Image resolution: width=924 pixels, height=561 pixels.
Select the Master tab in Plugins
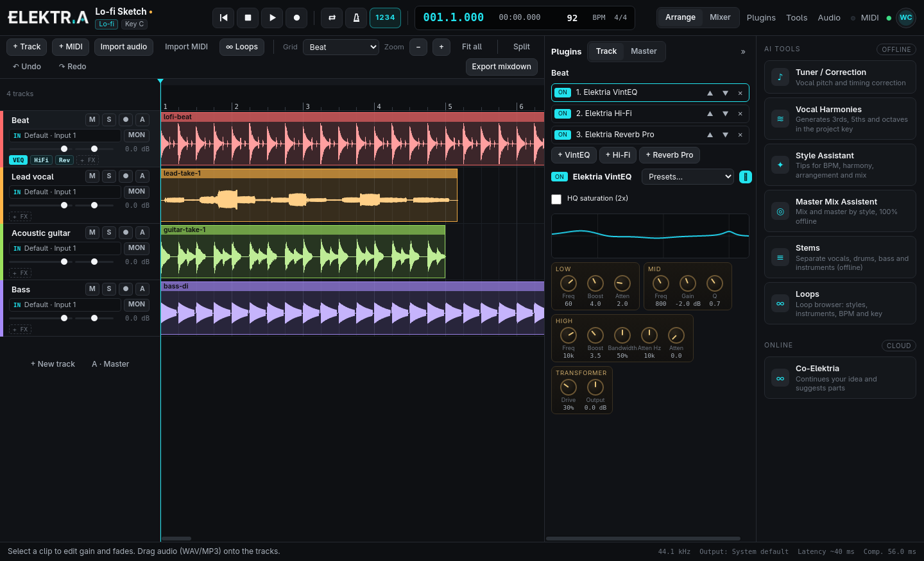pyautogui.click(x=644, y=51)
